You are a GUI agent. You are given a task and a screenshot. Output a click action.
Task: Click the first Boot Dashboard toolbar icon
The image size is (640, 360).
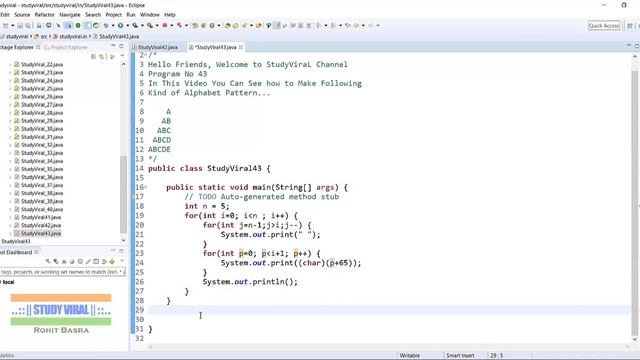[x=48, y=261]
